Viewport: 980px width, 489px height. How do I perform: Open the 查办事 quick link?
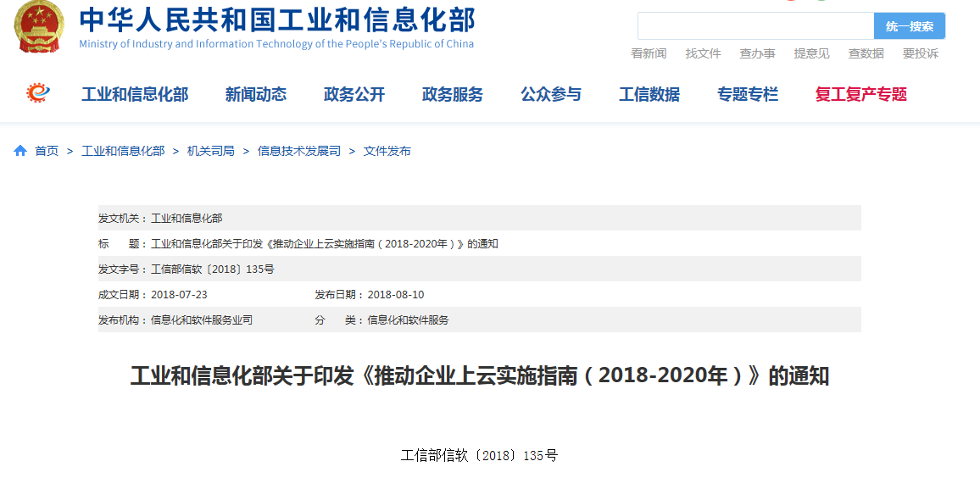point(758,53)
